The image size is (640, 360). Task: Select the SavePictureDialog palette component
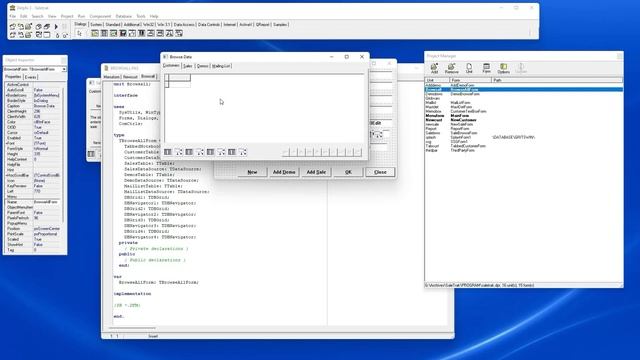coord(123,33)
